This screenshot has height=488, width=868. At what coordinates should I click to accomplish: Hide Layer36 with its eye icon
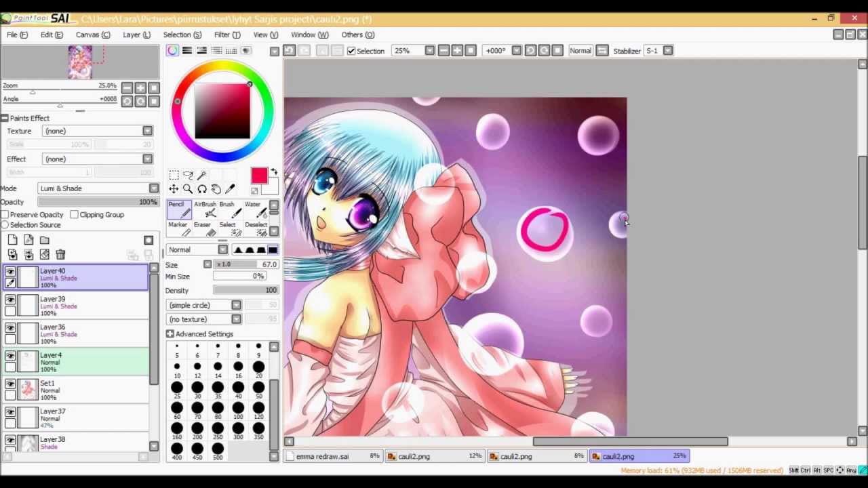click(x=10, y=327)
